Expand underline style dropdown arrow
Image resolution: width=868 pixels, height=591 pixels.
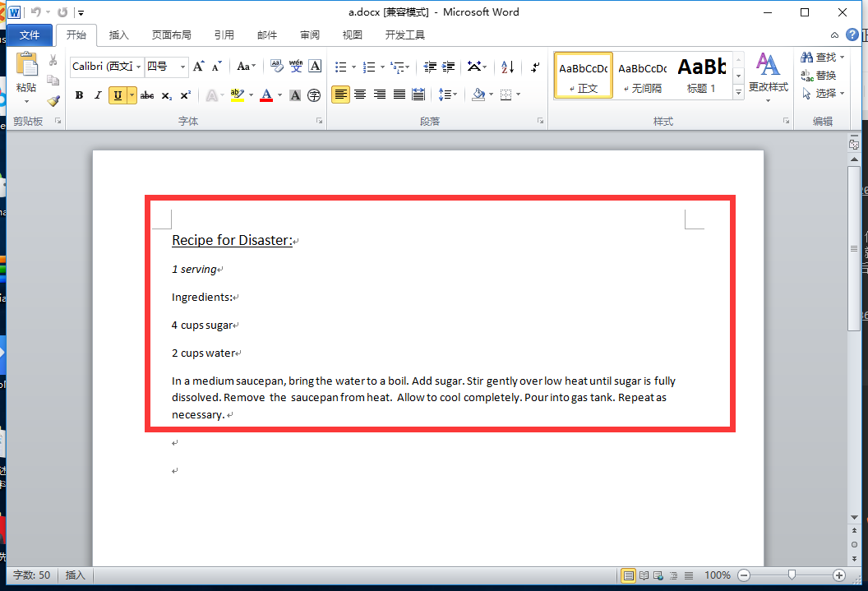coord(132,95)
